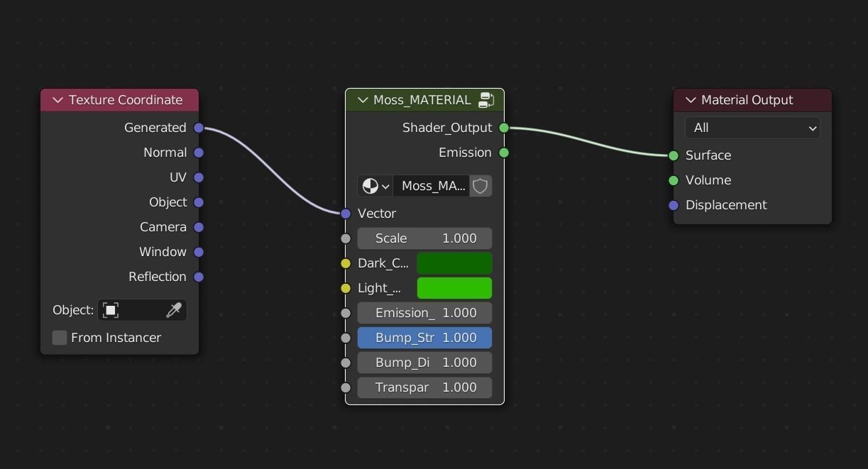Click the Surface input socket
The image size is (868, 469).
[674, 155]
